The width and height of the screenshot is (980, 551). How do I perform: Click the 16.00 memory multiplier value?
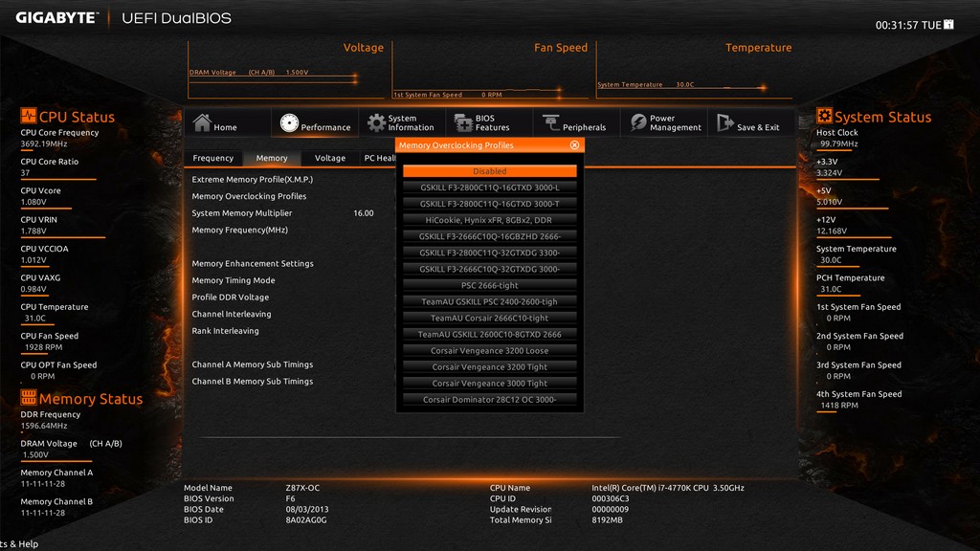(363, 213)
